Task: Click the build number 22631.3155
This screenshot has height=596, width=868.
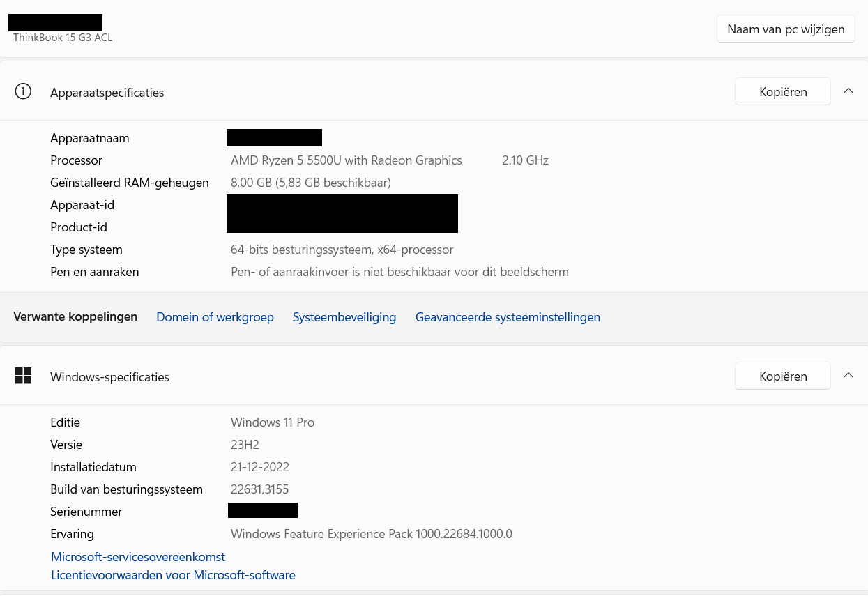Action: 259,489
